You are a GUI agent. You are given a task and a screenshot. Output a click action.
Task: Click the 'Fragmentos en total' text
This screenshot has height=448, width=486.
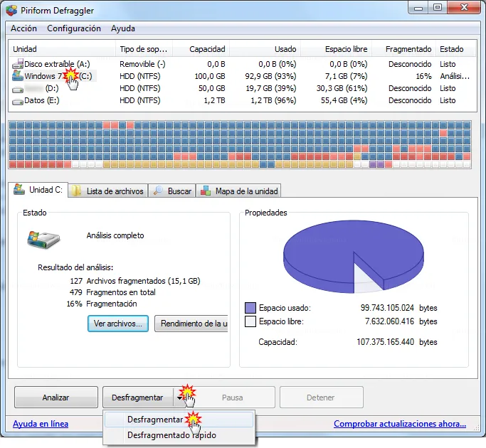[121, 292]
